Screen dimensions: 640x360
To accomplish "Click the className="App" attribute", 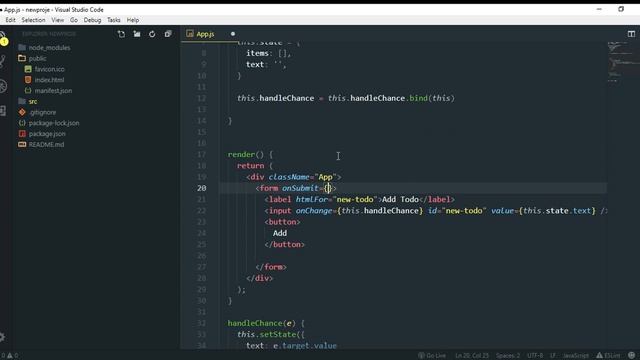I will pos(302,177).
